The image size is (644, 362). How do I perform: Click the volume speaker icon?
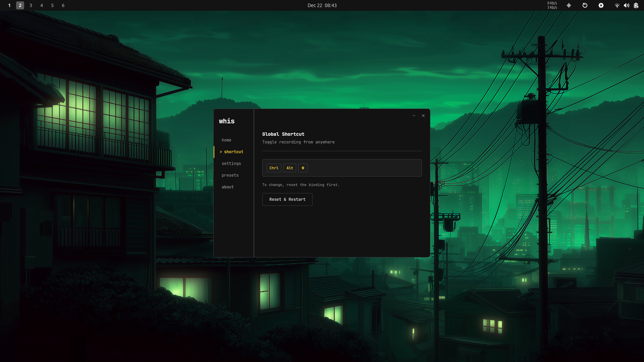626,5
